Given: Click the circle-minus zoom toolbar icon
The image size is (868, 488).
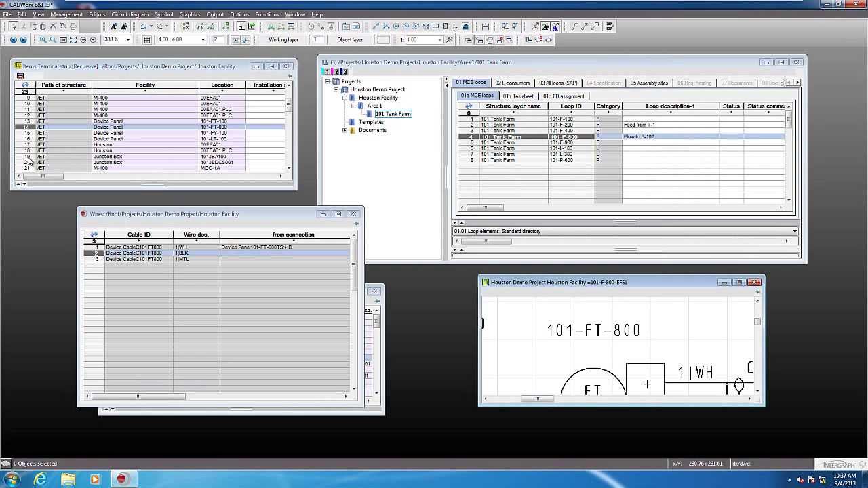Looking at the screenshot, I should [94, 39].
